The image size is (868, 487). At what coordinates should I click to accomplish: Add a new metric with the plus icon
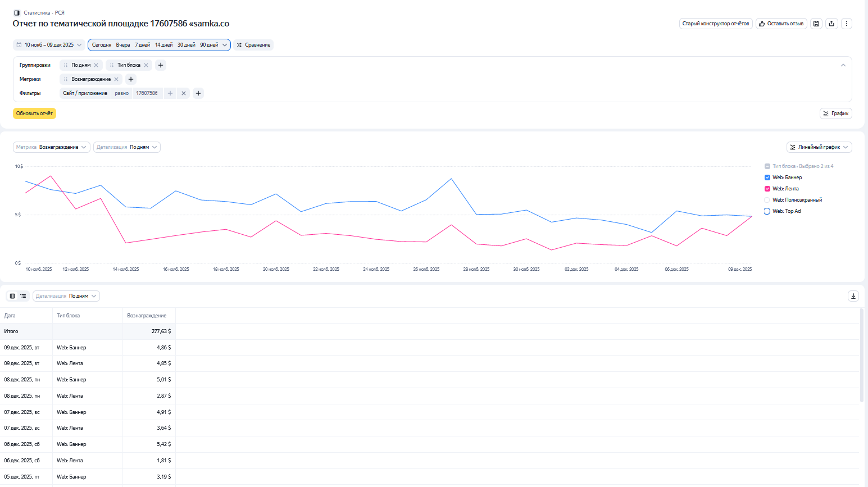tap(131, 79)
